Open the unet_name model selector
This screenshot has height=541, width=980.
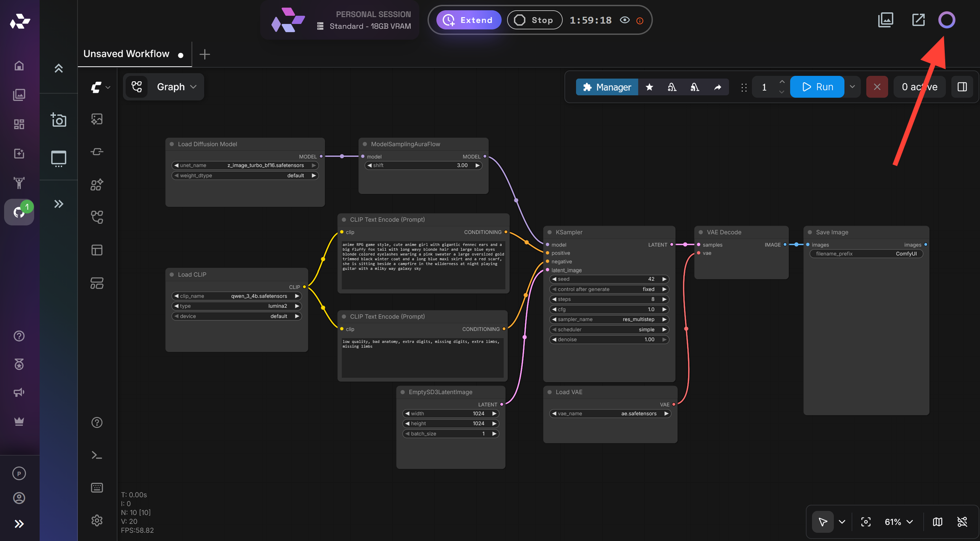[x=245, y=165]
